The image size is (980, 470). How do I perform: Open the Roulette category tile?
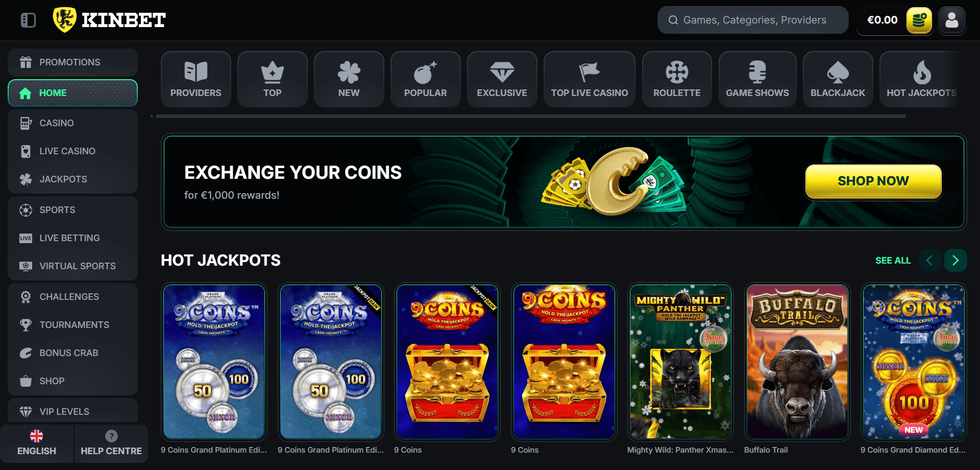[677, 79]
